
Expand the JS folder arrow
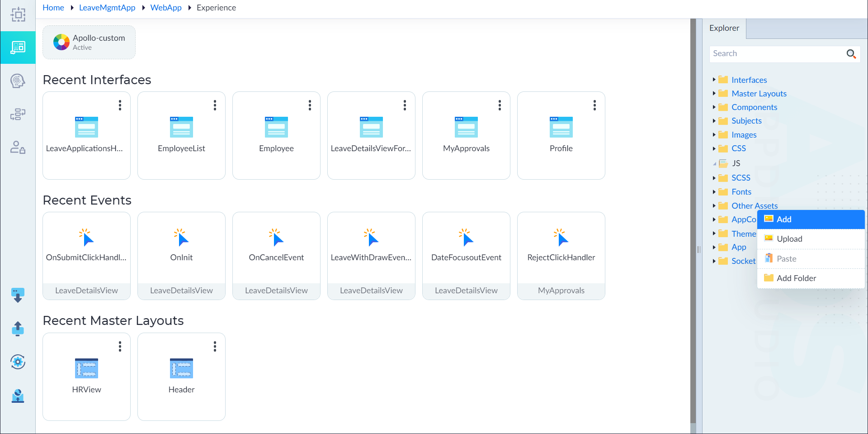714,164
